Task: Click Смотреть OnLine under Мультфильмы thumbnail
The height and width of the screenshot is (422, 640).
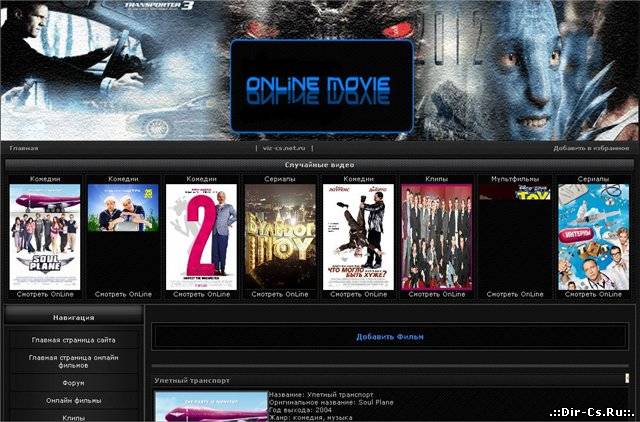Action: (515, 294)
